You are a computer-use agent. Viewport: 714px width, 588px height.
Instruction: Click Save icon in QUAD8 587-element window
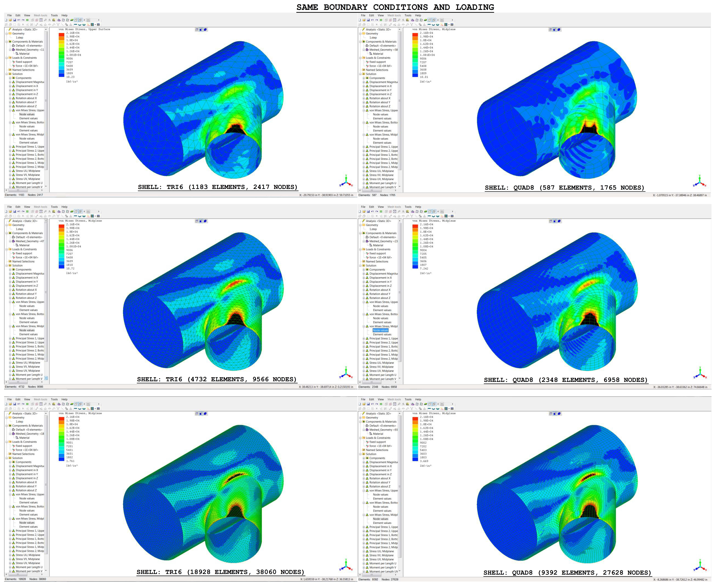pos(368,20)
